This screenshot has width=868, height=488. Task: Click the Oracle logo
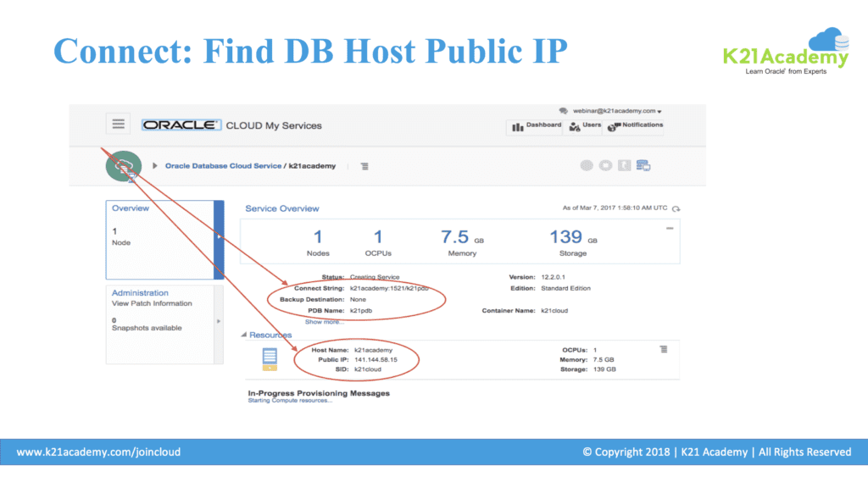coord(181,125)
